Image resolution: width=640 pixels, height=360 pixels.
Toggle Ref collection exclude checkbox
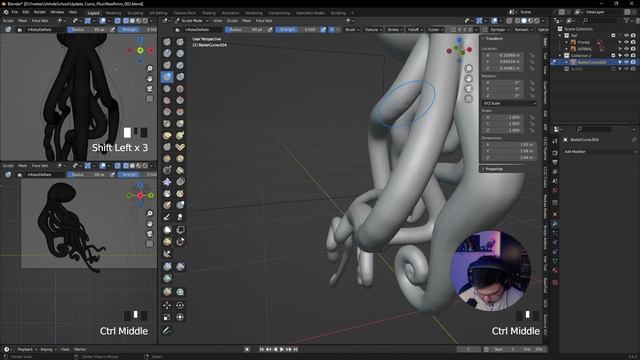point(613,36)
